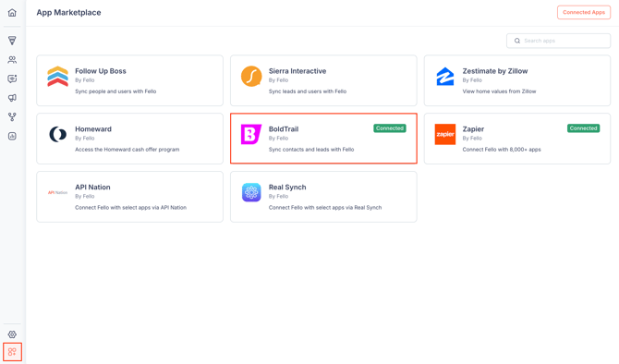Select the App Marketplace sidebar icon

pos(12,352)
